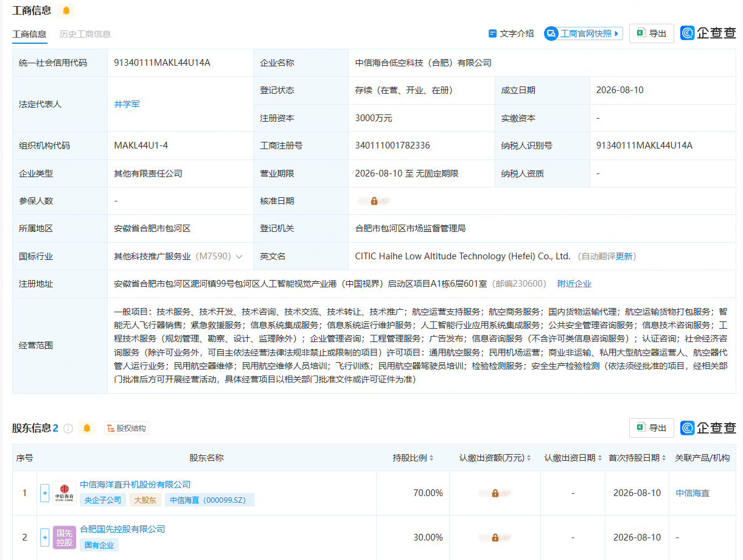Click 30.00% shareholding value
The image size is (743, 560).
click(428, 537)
